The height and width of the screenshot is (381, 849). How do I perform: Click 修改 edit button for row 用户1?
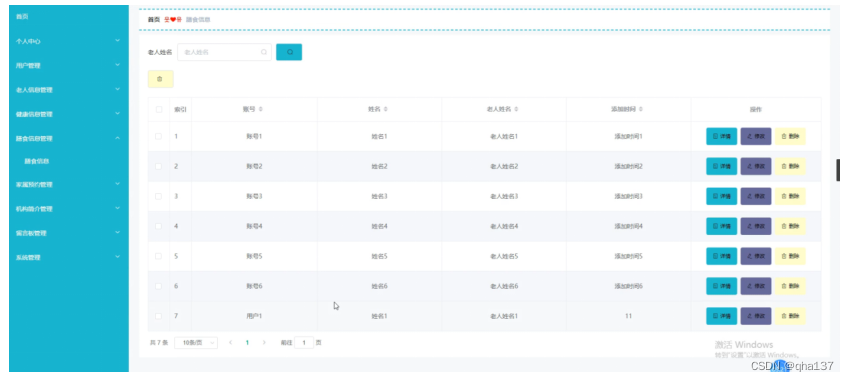(x=756, y=316)
